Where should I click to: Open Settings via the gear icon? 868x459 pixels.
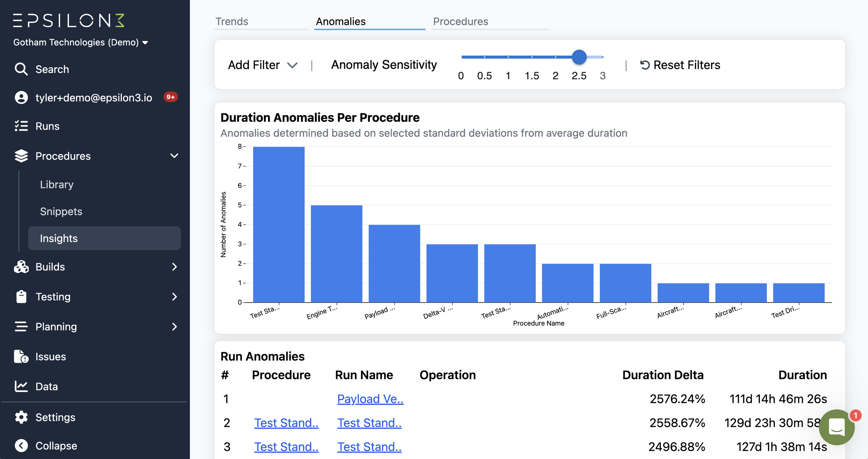21,417
